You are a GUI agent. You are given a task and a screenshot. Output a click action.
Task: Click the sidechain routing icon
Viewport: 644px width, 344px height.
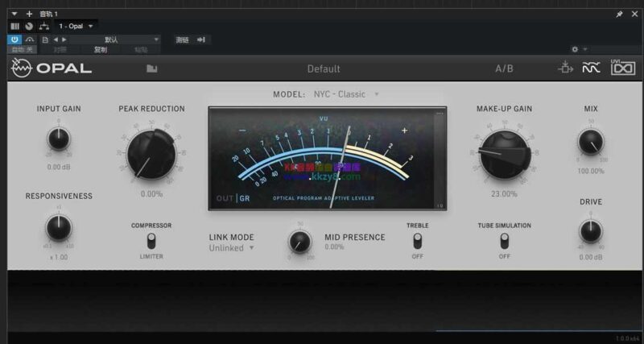click(x=566, y=68)
